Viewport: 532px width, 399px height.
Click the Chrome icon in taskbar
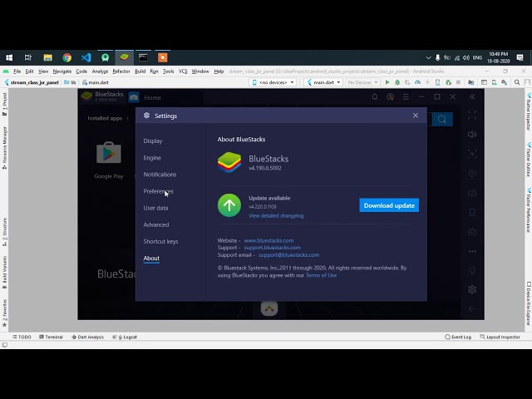[66, 57]
